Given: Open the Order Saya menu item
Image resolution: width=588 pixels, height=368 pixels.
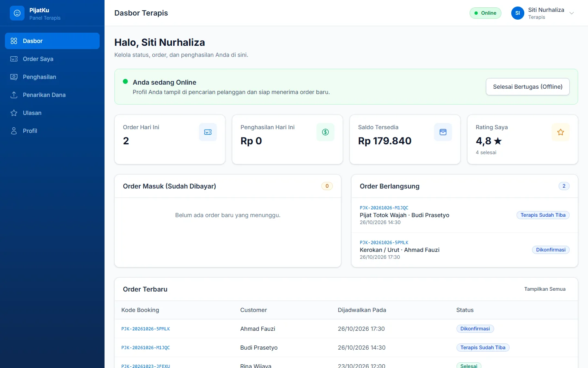Looking at the screenshot, I should point(52,59).
